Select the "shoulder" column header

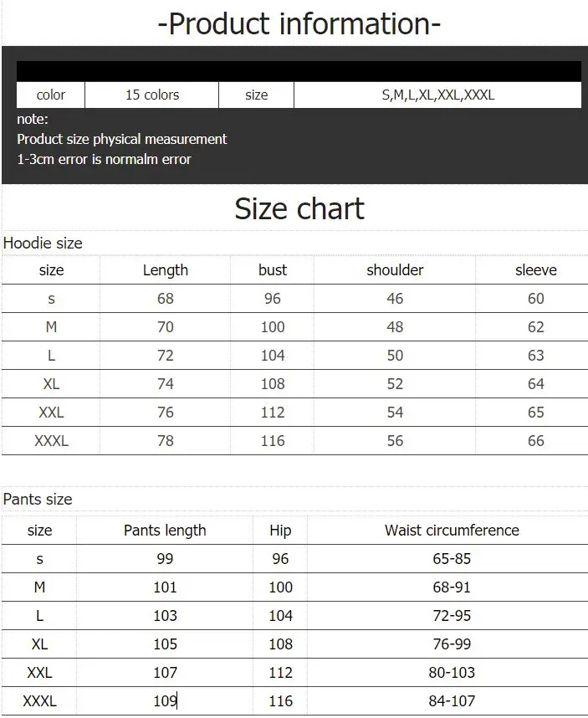(395, 270)
